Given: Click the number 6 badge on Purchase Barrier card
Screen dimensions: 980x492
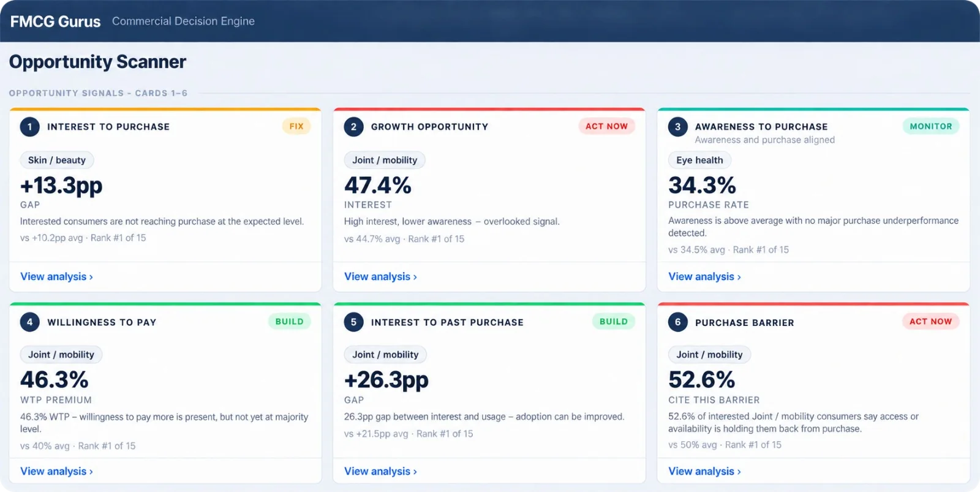Looking at the screenshot, I should tap(677, 322).
